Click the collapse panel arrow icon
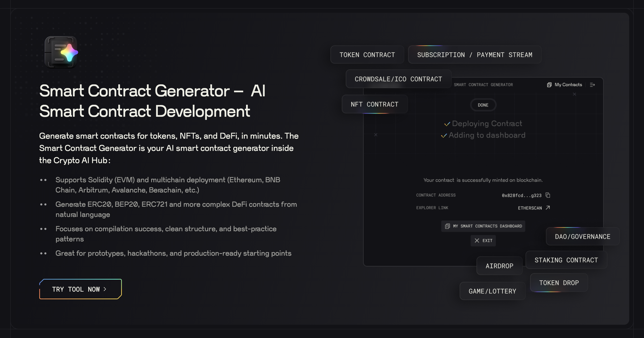The image size is (644, 338). click(592, 85)
